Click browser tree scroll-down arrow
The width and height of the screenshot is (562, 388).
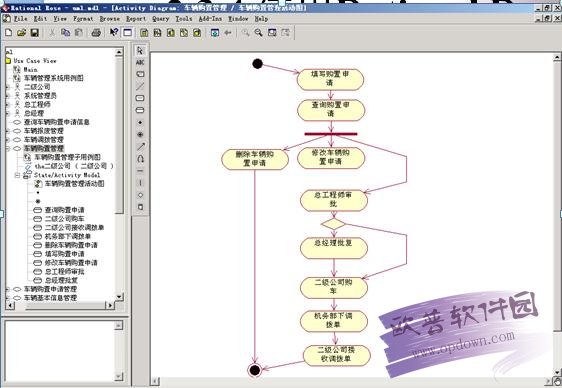(x=119, y=297)
